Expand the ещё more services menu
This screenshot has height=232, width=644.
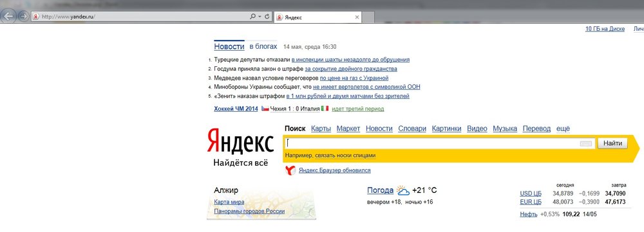tap(563, 129)
